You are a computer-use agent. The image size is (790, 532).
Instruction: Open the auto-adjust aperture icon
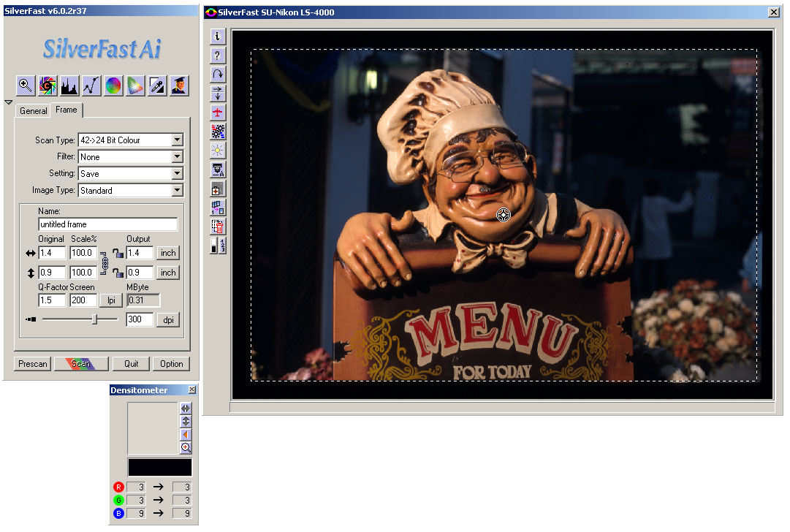pyautogui.click(x=48, y=85)
